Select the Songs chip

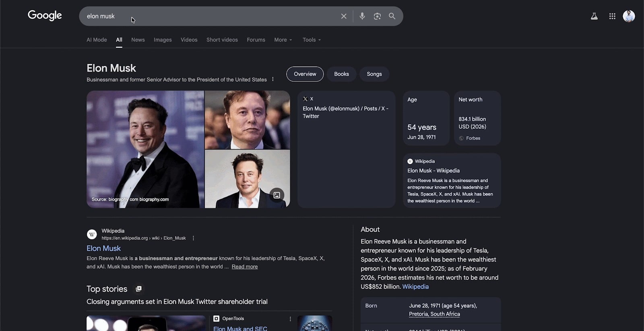(x=374, y=74)
